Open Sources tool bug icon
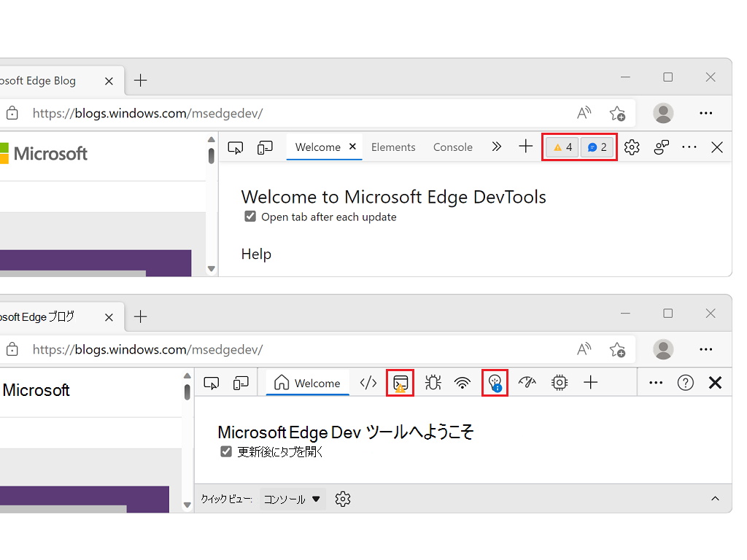Screen dimensions: 747x560 tap(433, 382)
